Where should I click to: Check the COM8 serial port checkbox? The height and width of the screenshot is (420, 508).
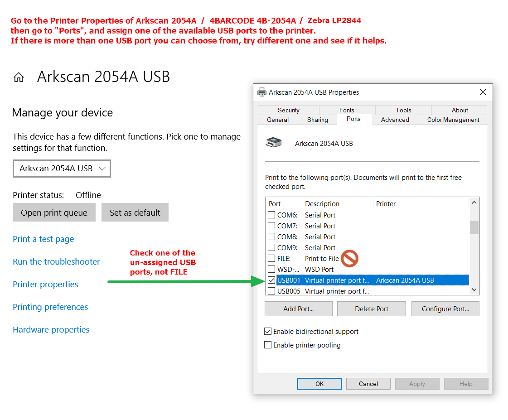coord(271,237)
